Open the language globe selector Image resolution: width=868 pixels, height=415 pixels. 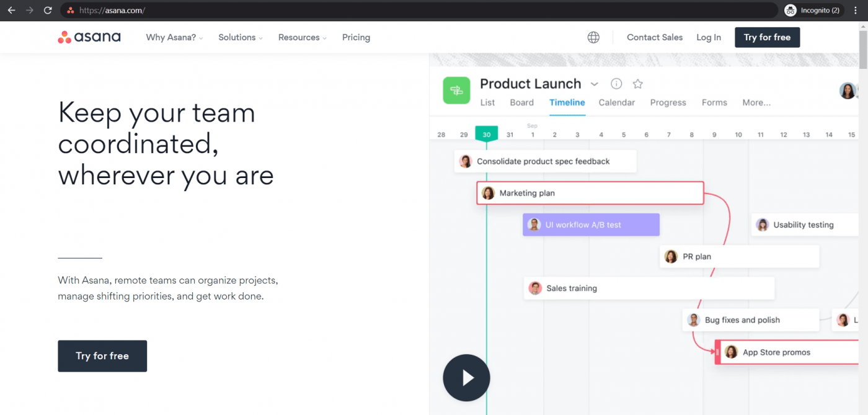[x=593, y=37]
